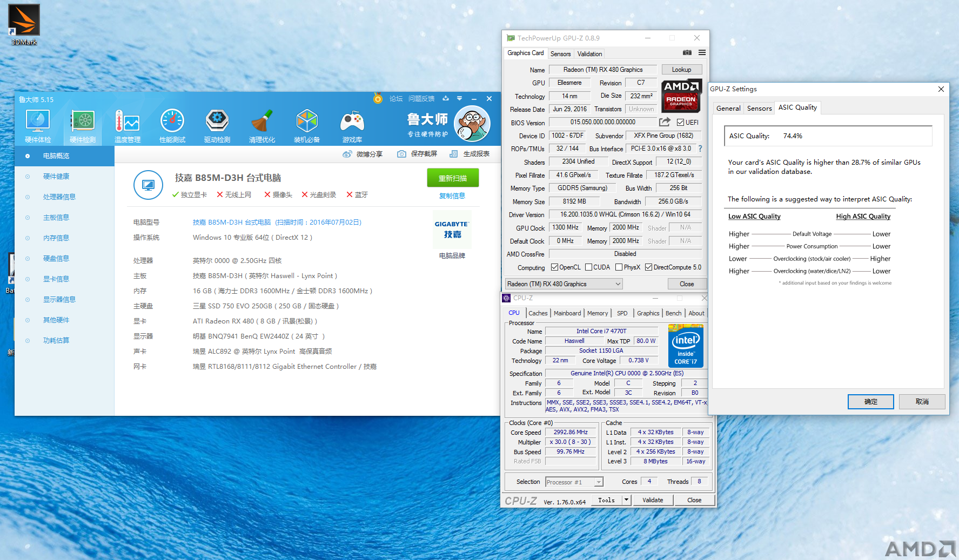The width and height of the screenshot is (959, 560).
Task: Open 游戏库 game library icon
Action: 352,126
